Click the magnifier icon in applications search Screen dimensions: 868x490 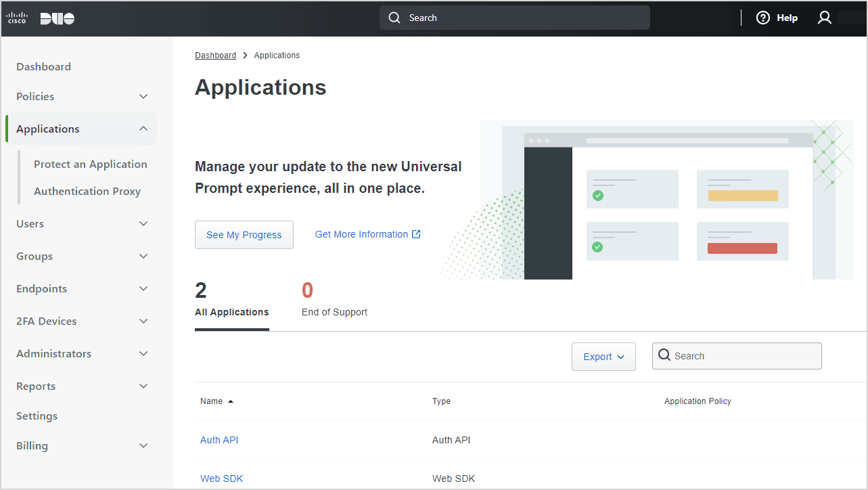664,355
